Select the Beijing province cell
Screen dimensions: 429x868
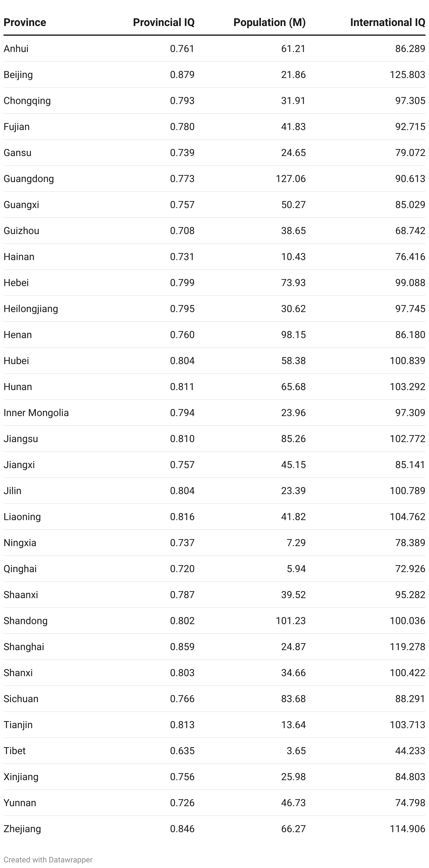point(18,75)
